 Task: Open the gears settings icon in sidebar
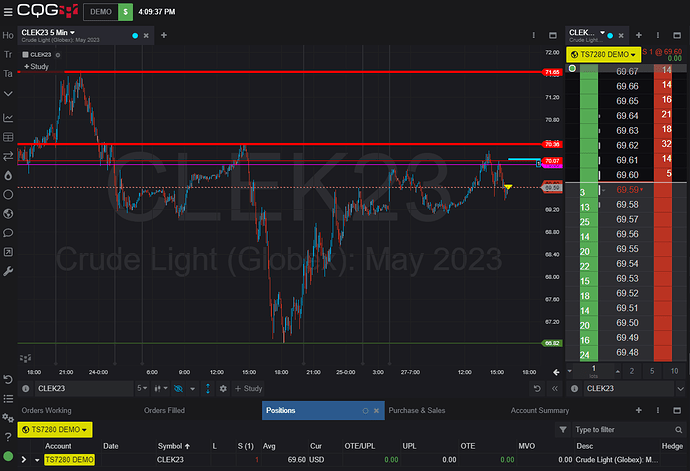pyautogui.click(x=8, y=418)
